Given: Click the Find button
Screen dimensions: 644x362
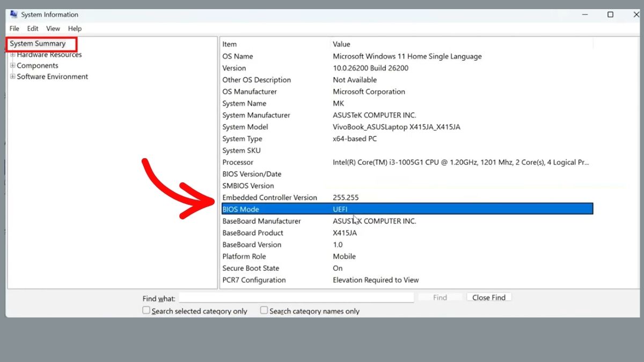Looking at the screenshot, I should click(x=440, y=298).
